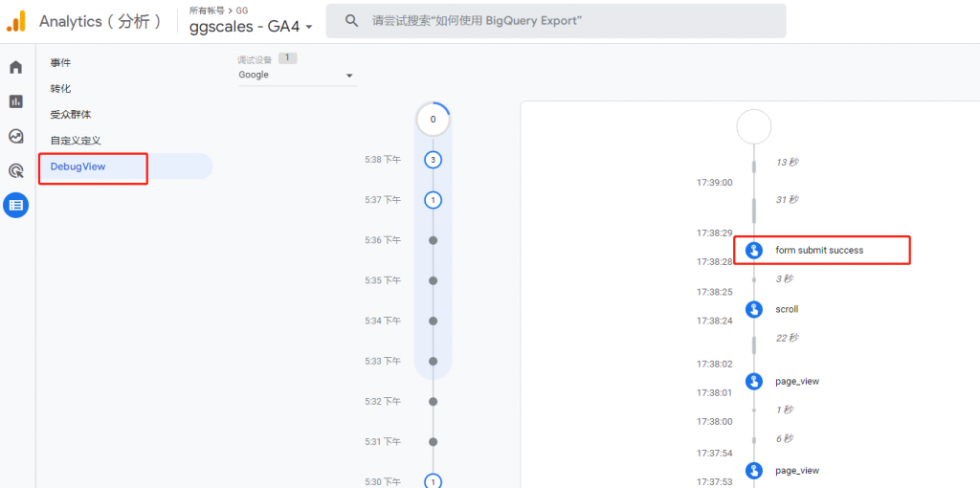The image size is (980, 488).
Task: Select the 5:36 下午 minute dot
Action: 434,240
